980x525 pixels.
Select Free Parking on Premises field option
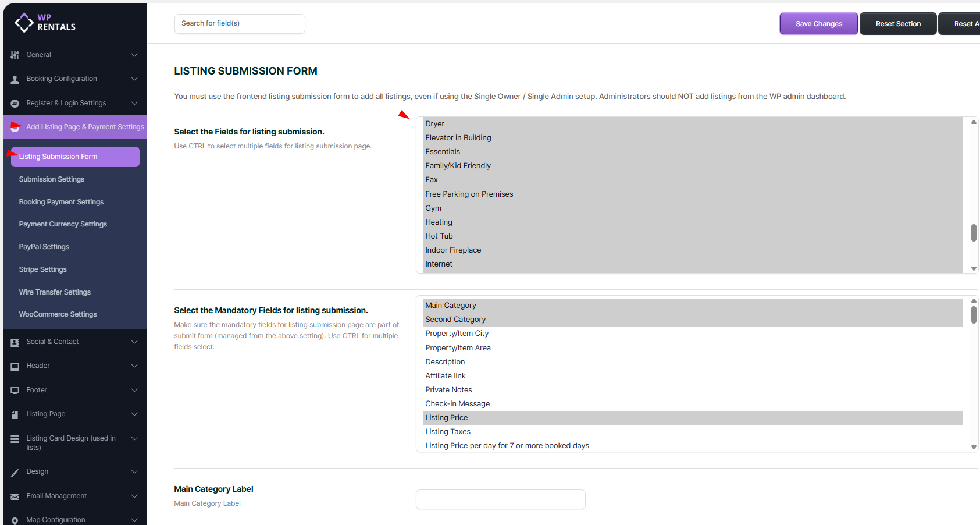click(x=469, y=194)
